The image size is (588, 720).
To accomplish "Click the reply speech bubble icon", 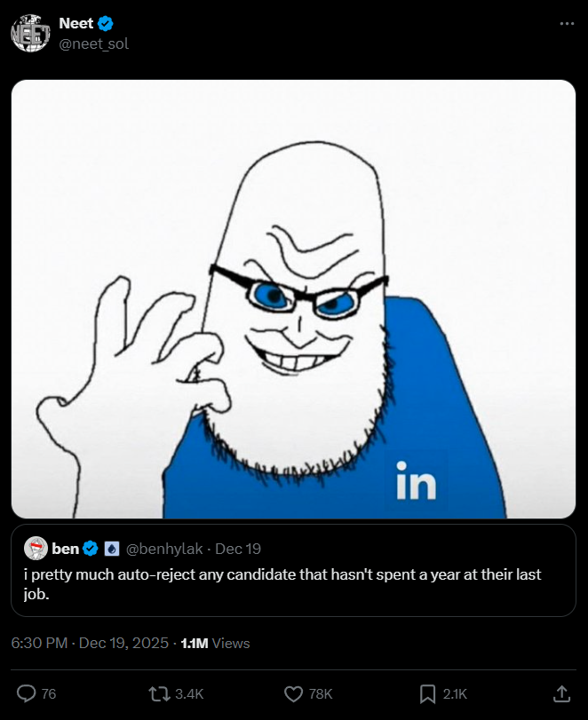I will pyautogui.click(x=26, y=693).
